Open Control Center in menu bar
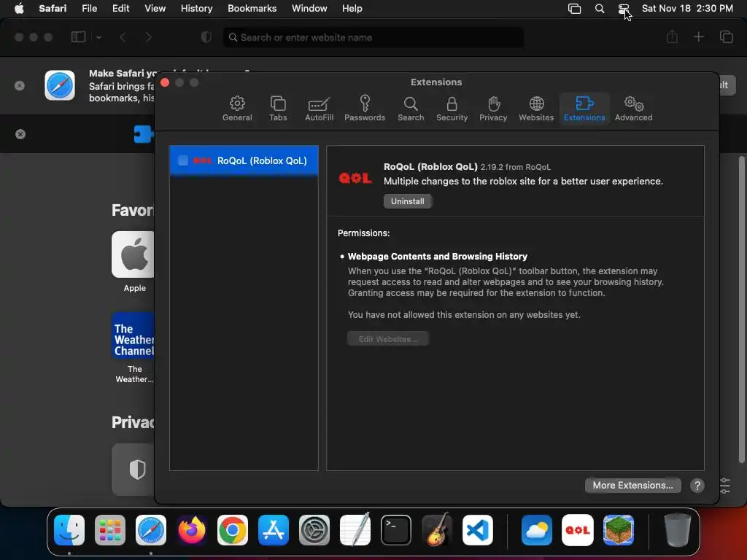The image size is (747, 560). click(x=624, y=9)
